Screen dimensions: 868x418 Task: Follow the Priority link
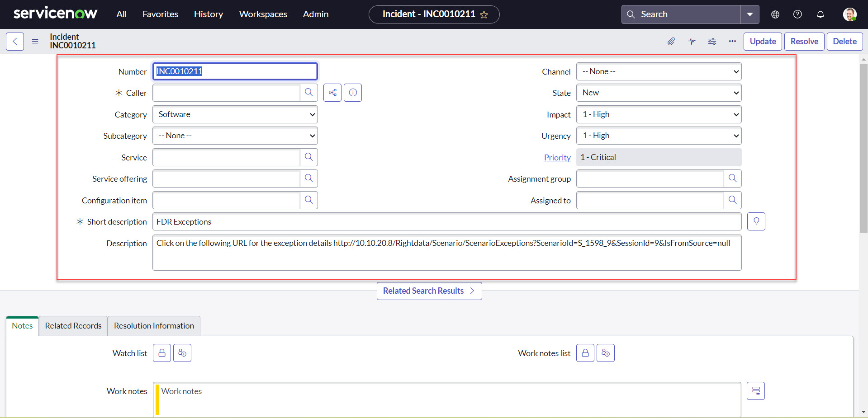click(x=557, y=157)
